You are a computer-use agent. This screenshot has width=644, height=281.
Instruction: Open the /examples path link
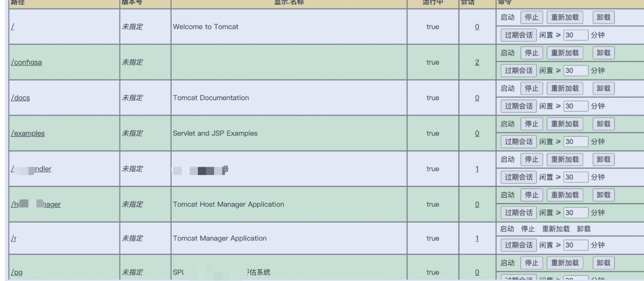[28, 133]
